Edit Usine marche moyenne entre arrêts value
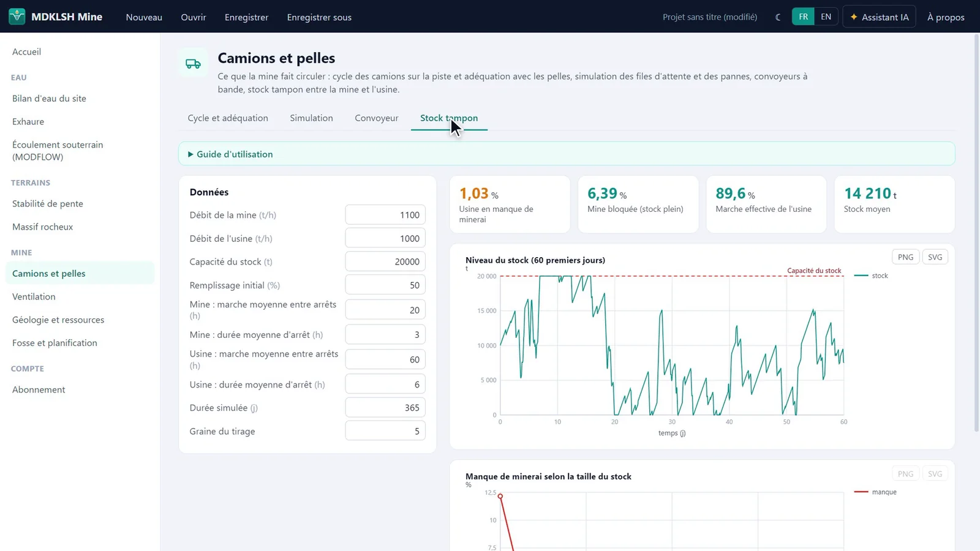The height and width of the screenshot is (551, 980). pyautogui.click(x=385, y=360)
